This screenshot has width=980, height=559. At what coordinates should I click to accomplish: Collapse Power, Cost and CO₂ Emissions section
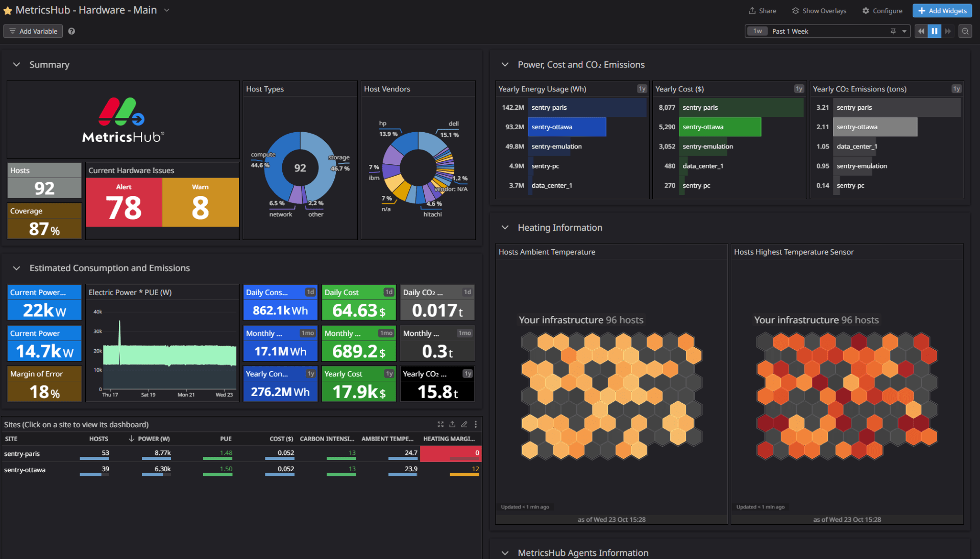tap(505, 65)
